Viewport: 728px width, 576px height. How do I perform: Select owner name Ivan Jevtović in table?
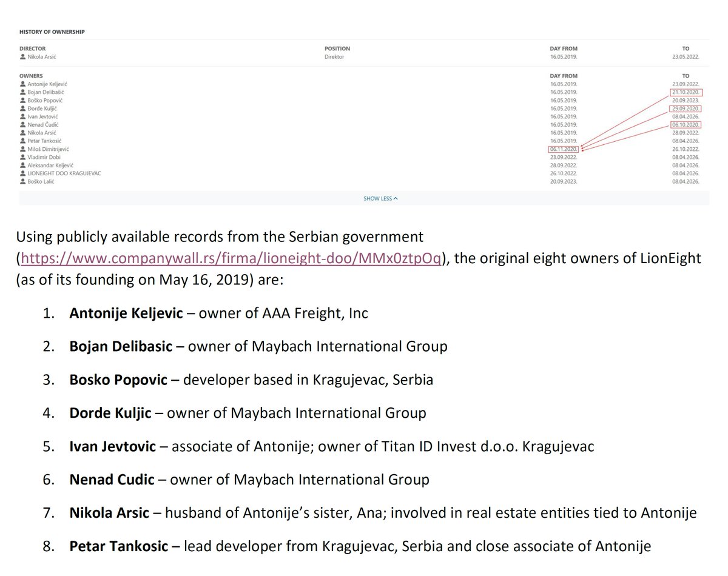pyautogui.click(x=44, y=116)
